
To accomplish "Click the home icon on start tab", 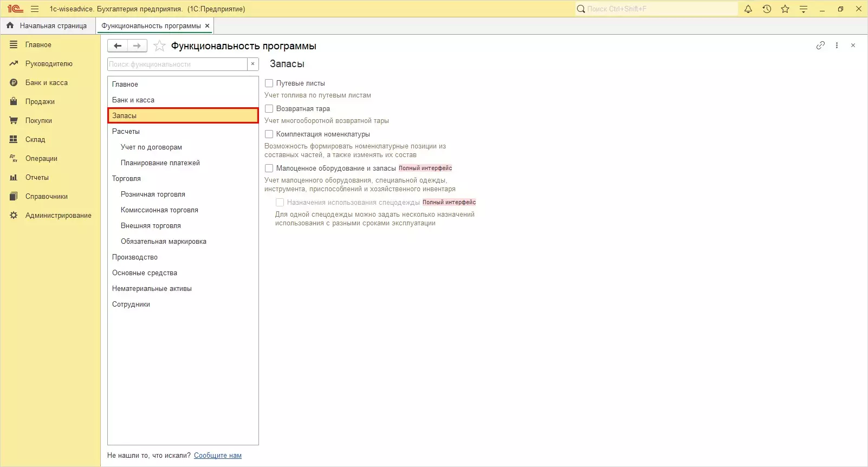I will [x=10, y=25].
